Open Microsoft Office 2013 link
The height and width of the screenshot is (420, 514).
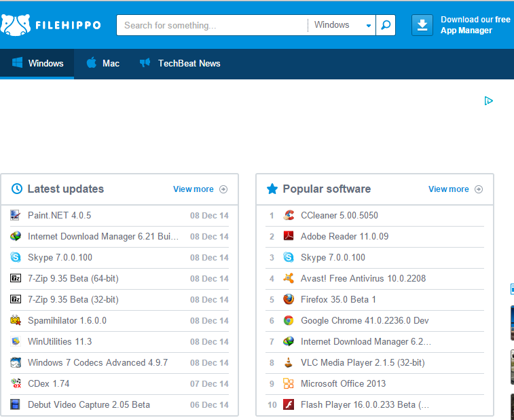tap(343, 383)
